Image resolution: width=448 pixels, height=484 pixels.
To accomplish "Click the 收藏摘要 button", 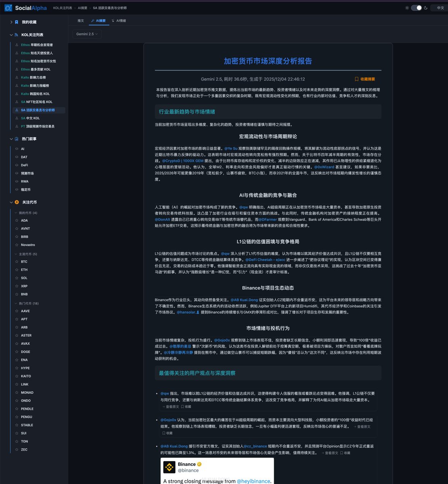I will point(365,79).
